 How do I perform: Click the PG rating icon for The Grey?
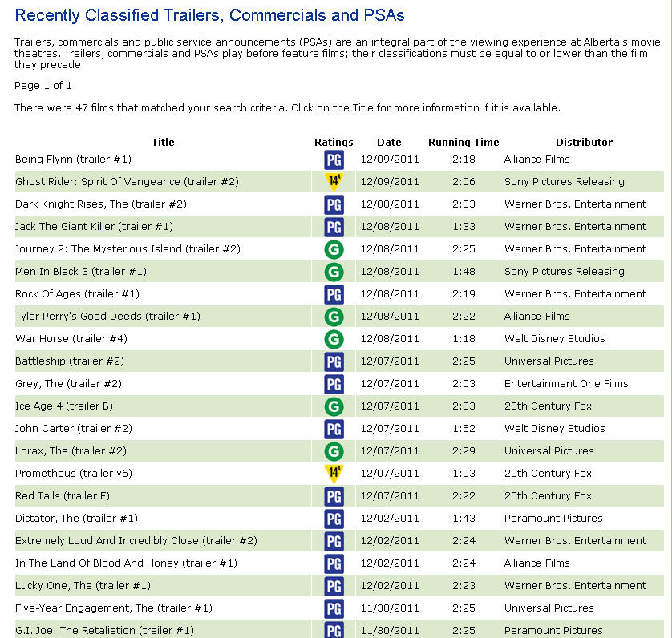pos(334,385)
